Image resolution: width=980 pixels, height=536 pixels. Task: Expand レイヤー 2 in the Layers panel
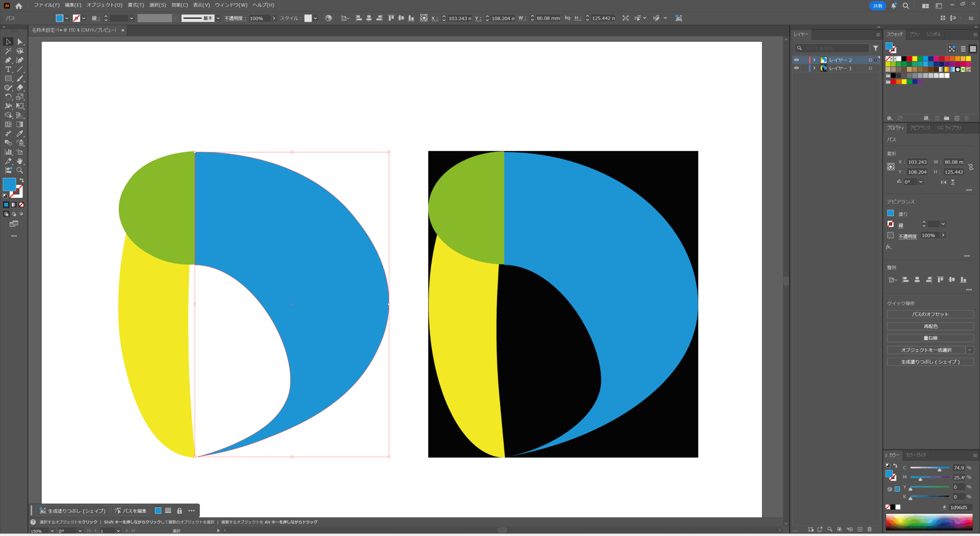814,60
